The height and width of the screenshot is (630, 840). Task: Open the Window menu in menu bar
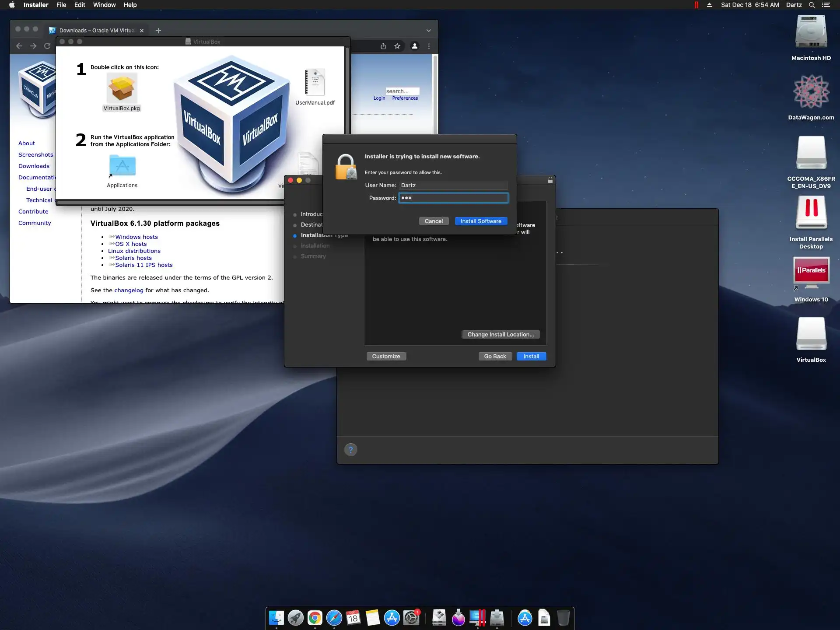click(x=104, y=5)
